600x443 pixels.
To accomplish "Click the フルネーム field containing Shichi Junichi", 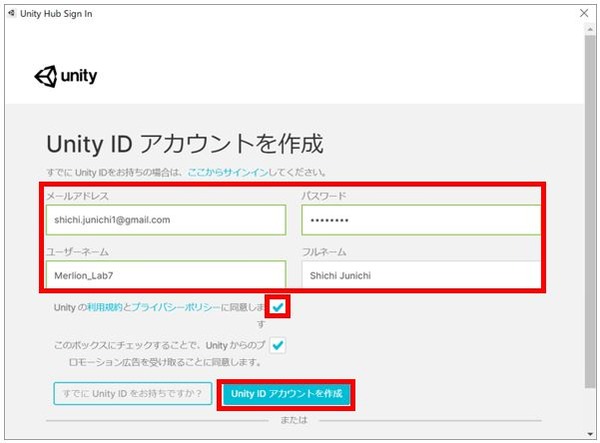I will point(421,274).
